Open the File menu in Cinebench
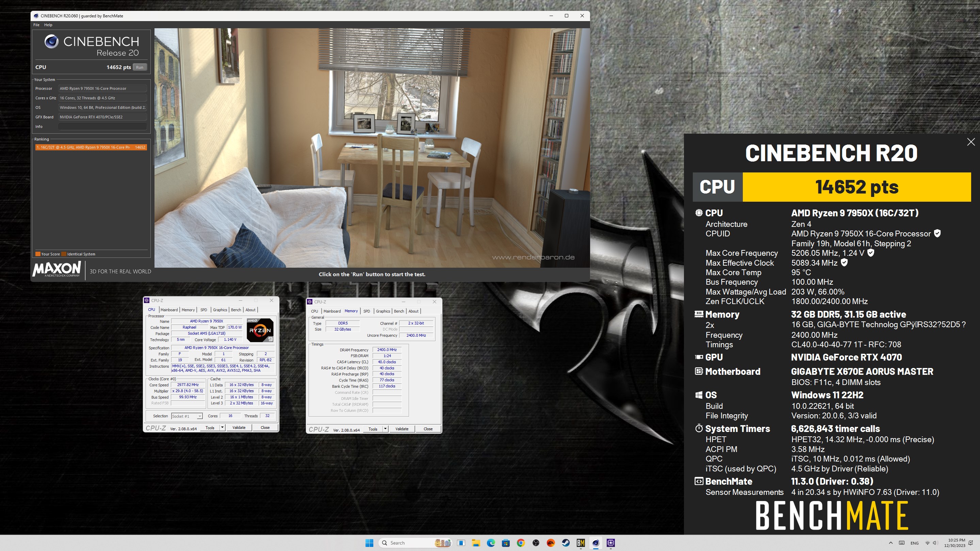 click(x=36, y=25)
